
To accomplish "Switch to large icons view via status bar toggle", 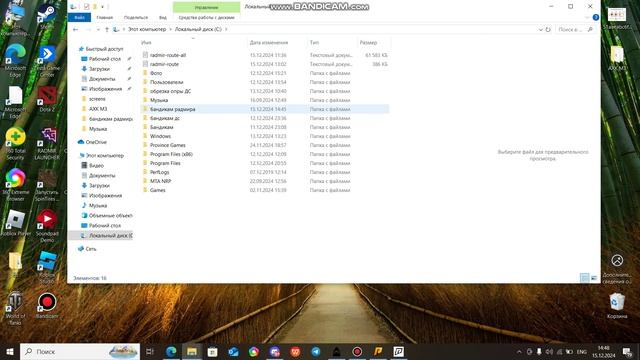I will tap(594, 278).
